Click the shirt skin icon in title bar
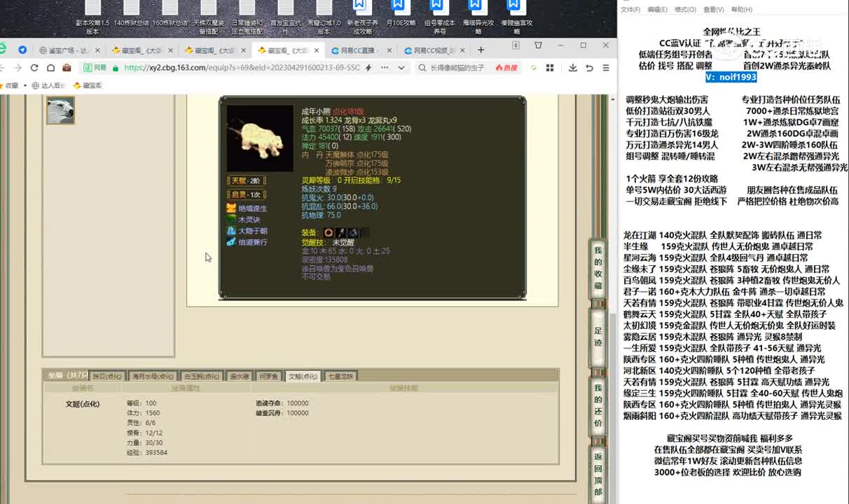 (x=538, y=45)
